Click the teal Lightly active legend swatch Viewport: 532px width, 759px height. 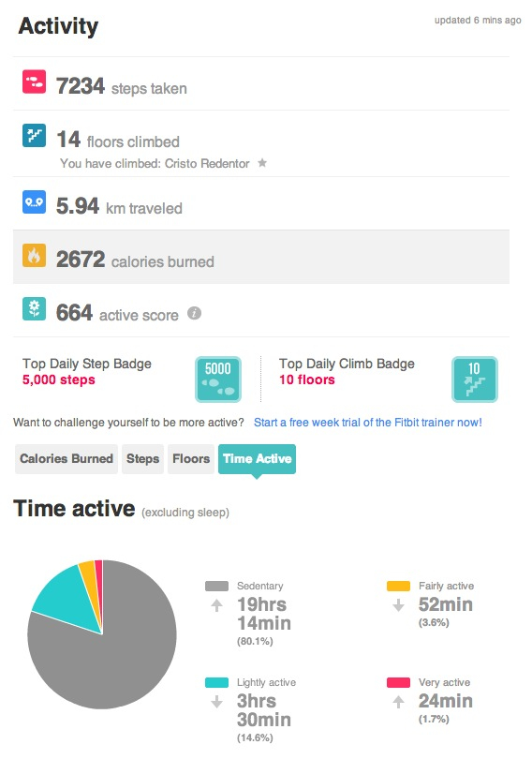pos(216,682)
